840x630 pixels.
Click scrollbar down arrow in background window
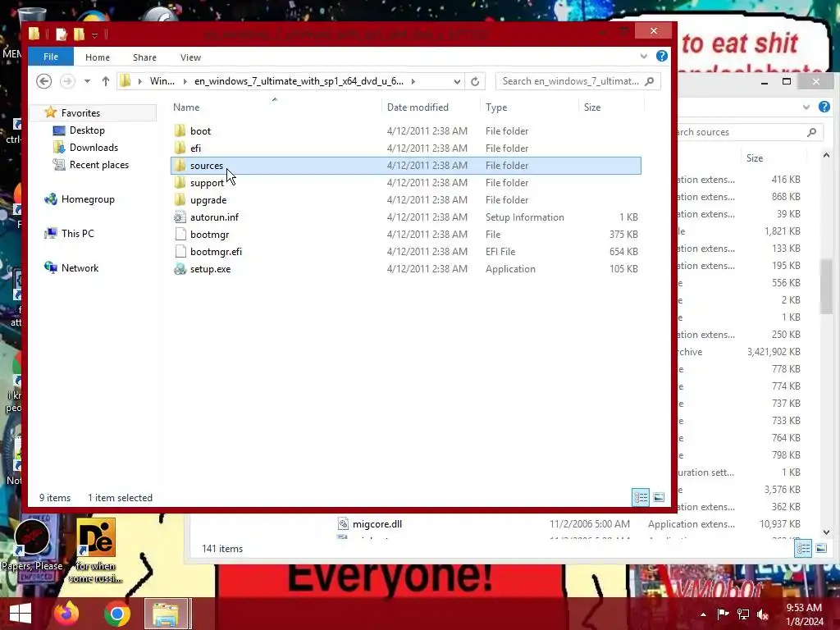click(x=827, y=532)
